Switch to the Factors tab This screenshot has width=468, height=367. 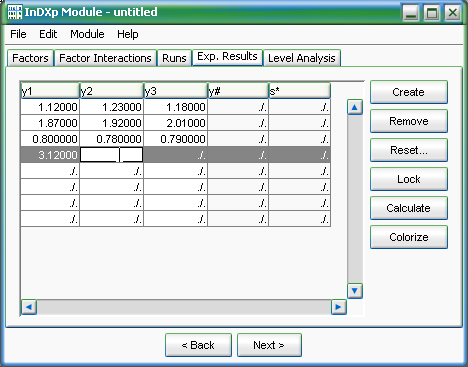[x=30, y=58]
